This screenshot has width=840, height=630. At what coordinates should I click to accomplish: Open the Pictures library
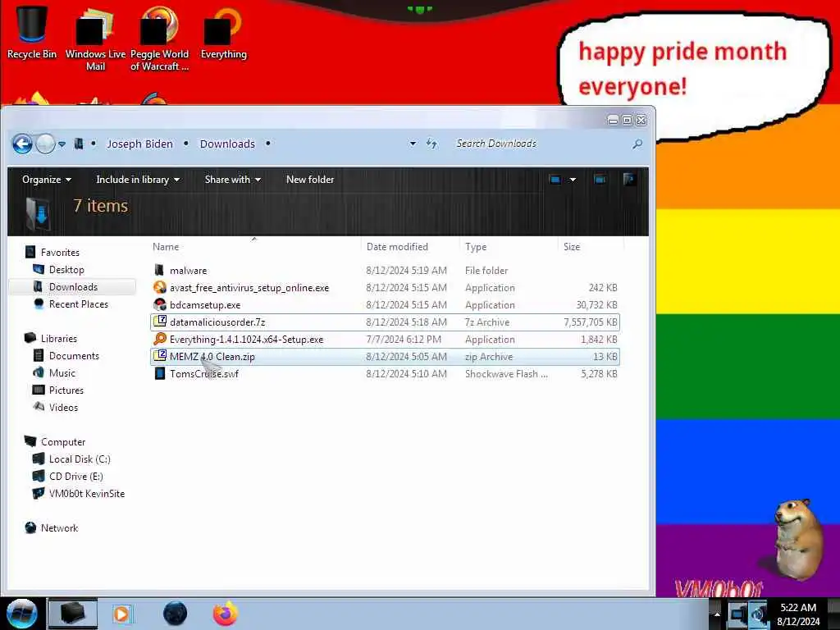[66, 390]
